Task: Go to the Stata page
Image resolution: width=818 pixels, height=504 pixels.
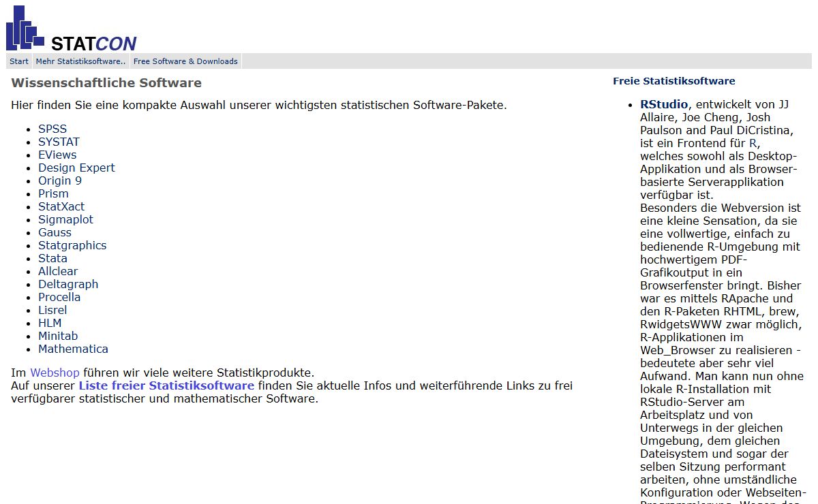Action: click(x=52, y=258)
